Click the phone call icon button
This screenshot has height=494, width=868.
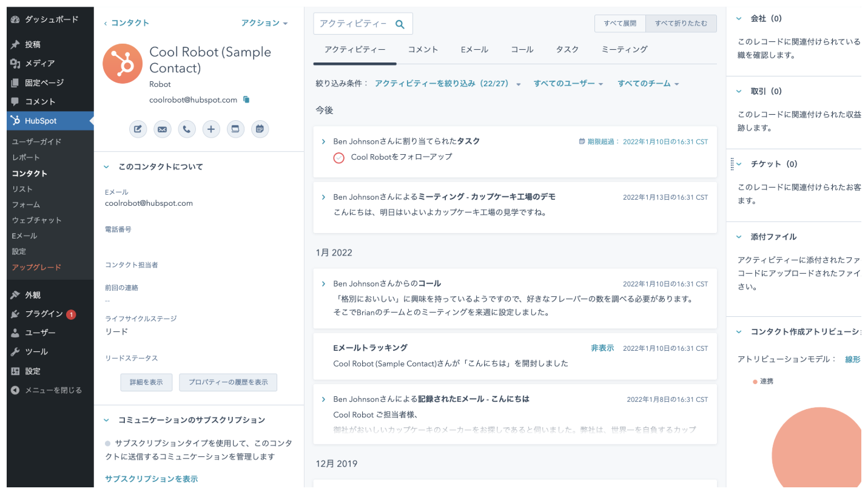(x=187, y=129)
